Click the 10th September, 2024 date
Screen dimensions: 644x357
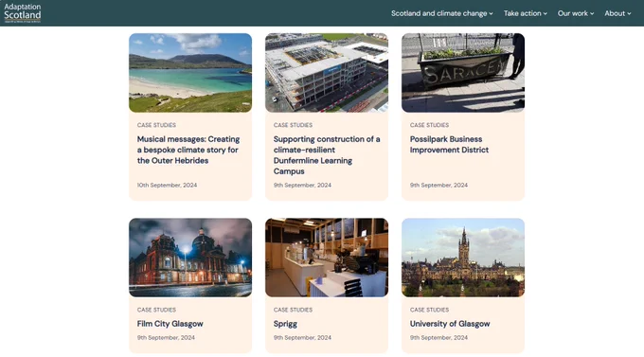click(167, 186)
